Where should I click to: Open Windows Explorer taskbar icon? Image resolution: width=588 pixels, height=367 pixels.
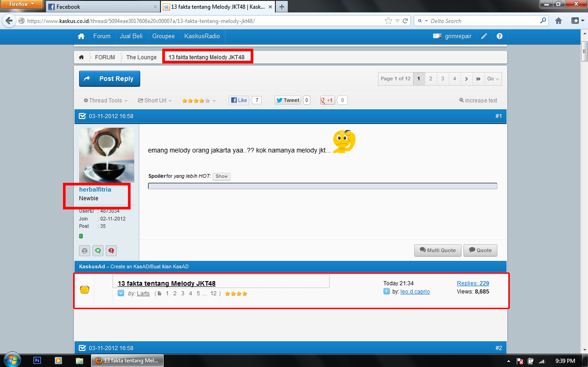coord(79,361)
